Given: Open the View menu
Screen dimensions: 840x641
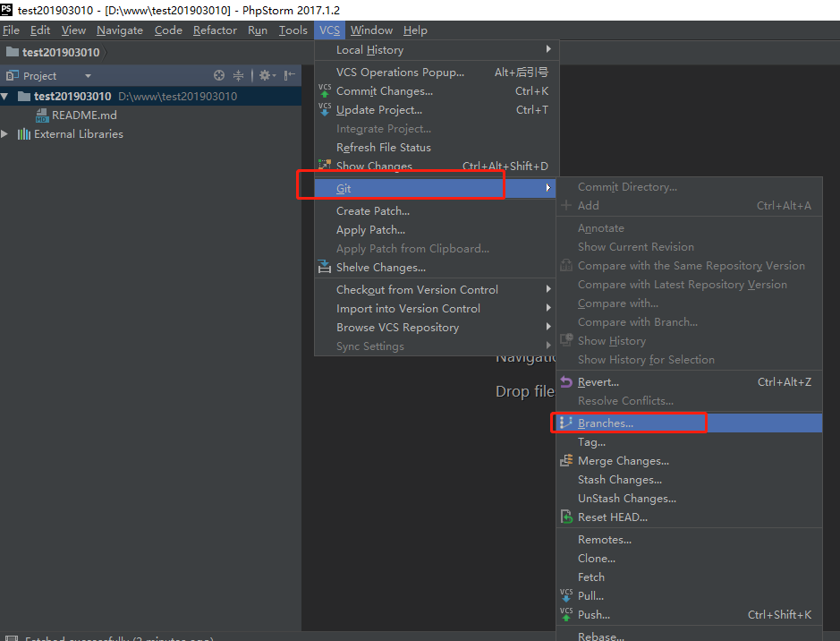Looking at the screenshot, I should (73, 30).
